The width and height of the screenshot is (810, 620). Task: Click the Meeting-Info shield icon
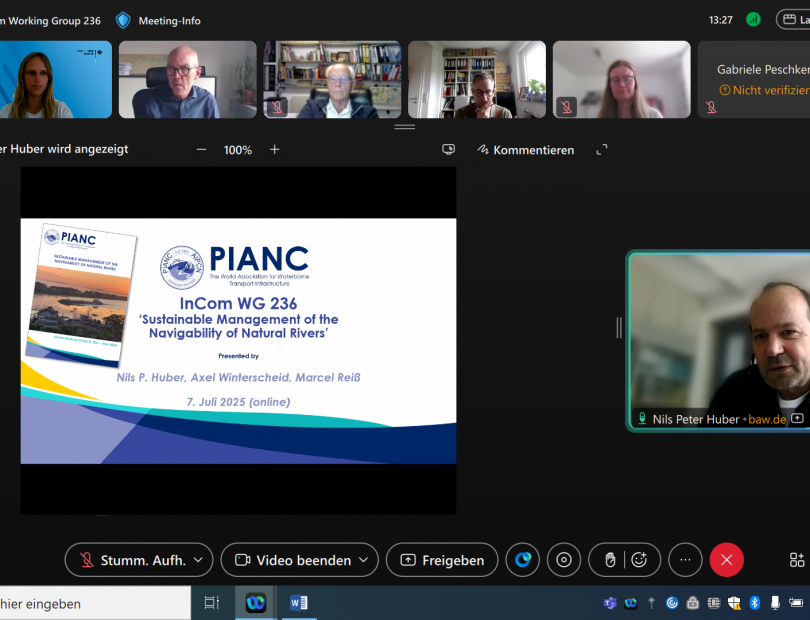click(x=123, y=21)
